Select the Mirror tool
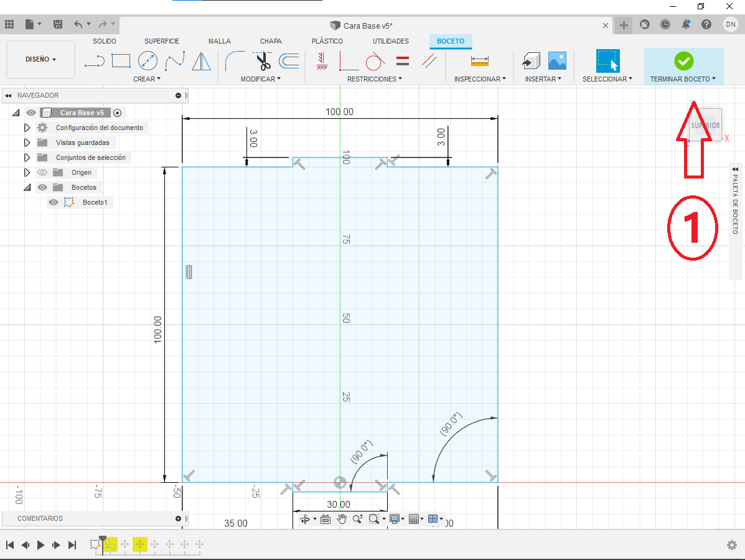Screen dimensions: 745x560 pyautogui.click(x=202, y=61)
